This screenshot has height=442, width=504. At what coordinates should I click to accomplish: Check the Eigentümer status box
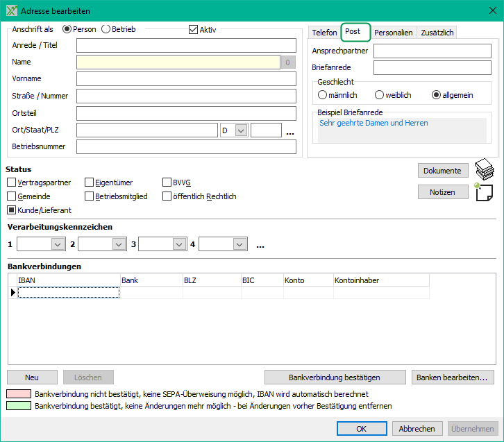click(x=90, y=182)
